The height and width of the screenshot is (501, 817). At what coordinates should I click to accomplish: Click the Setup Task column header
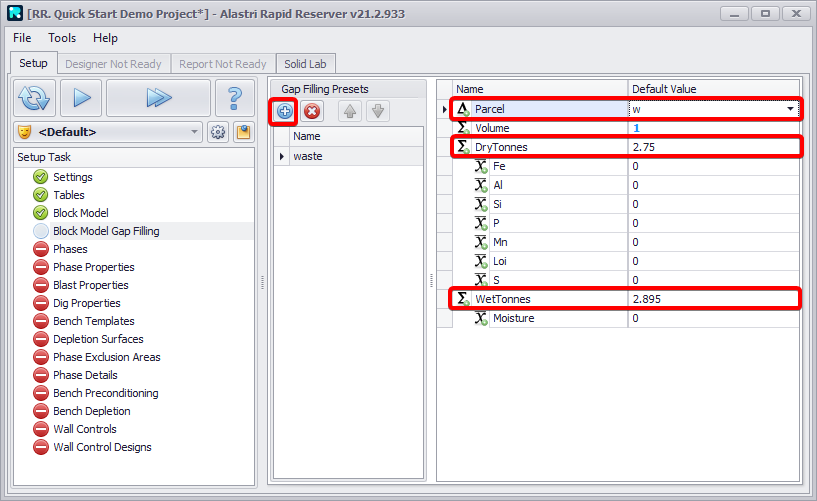click(x=134, y=157)
